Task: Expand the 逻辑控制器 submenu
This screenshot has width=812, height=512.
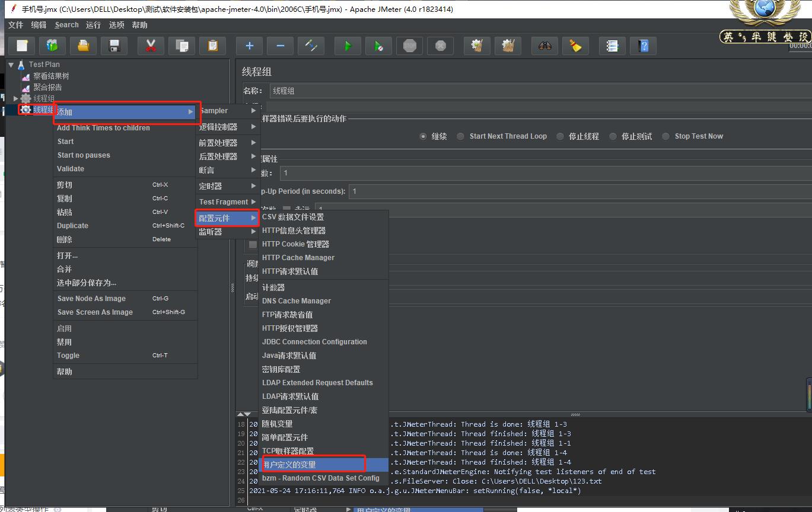Action: [228, 127]
